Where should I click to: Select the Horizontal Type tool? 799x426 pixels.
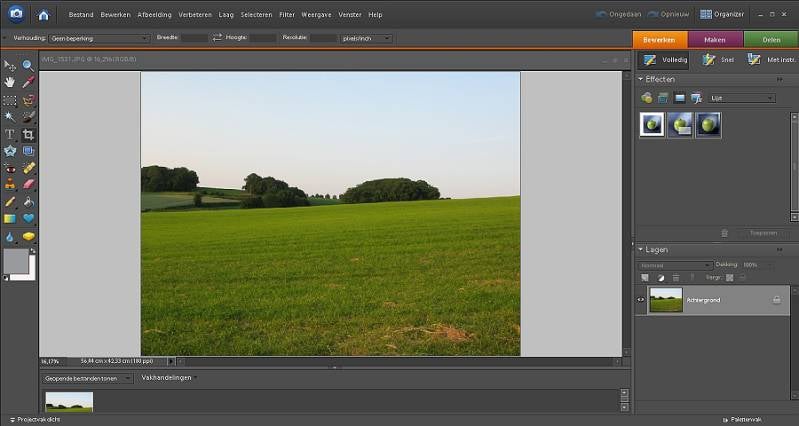[10, 134]
